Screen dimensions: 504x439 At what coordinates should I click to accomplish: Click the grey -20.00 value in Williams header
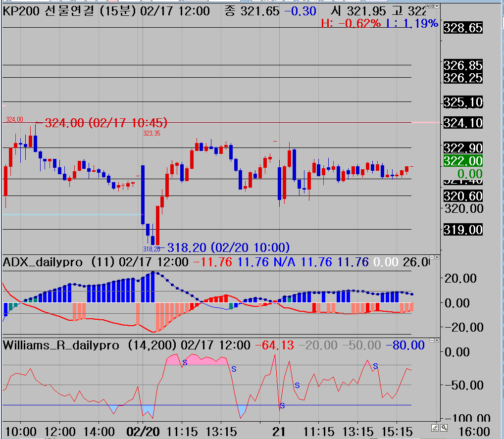318,345
